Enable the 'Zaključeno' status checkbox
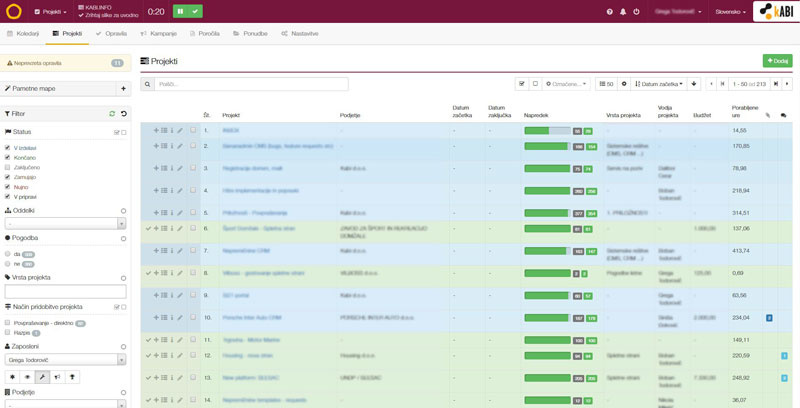Viewport: 800px width, 408px height. click(8, 167)
